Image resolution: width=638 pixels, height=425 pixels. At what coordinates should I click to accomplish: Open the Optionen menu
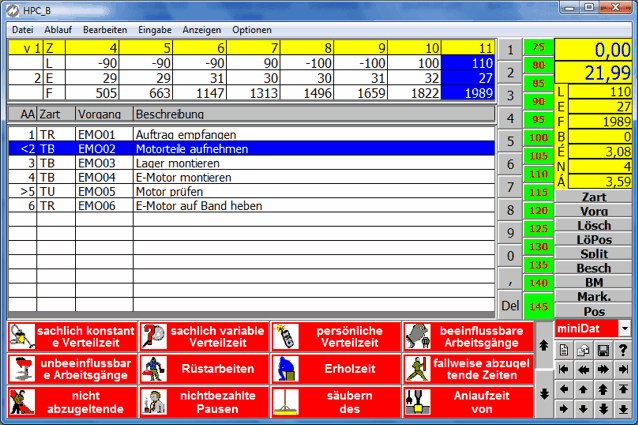(251, 30)
